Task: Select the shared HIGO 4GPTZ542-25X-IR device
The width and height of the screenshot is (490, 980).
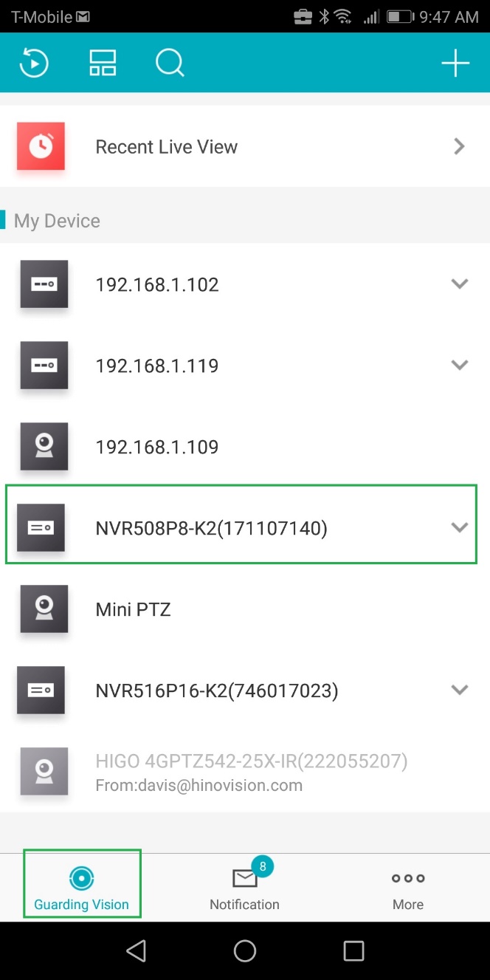Action: click(x=245, y=772)
